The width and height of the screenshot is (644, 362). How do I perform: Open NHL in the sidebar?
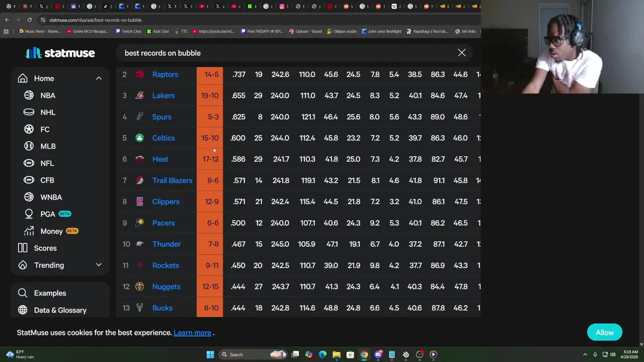(47, 112)
